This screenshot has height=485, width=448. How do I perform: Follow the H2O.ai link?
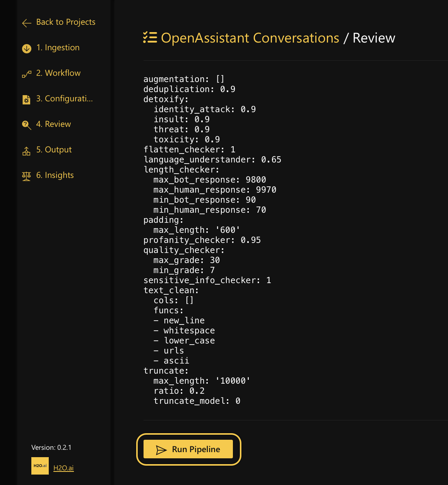pos(63,468)
